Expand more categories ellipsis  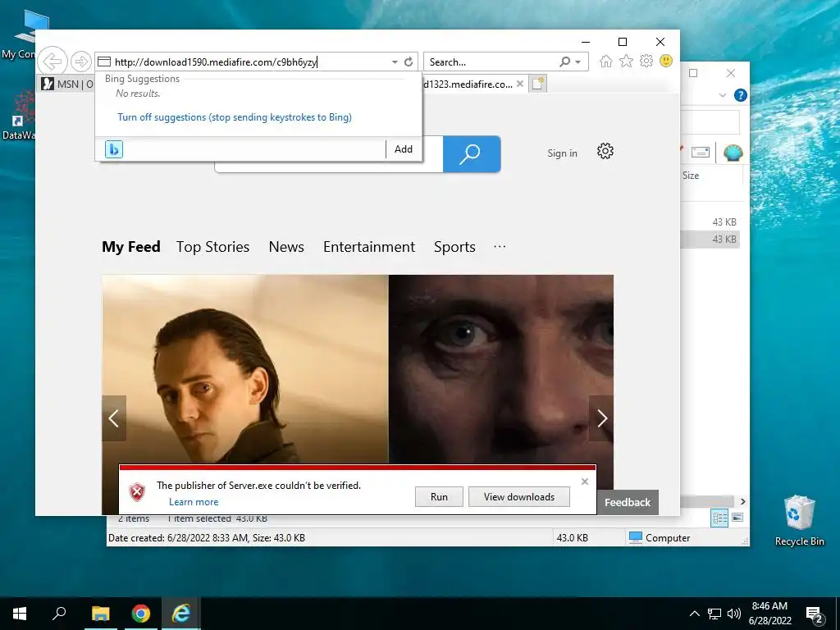tap(500, 246)
